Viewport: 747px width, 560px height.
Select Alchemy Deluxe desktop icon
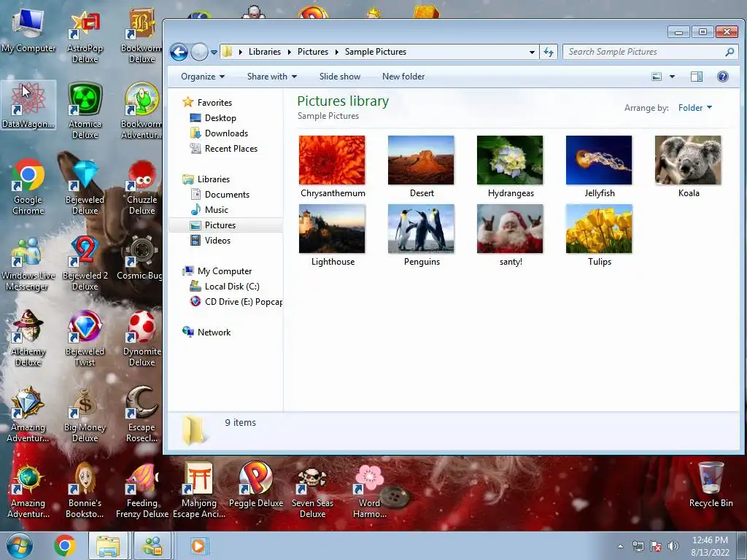(28, 338)
